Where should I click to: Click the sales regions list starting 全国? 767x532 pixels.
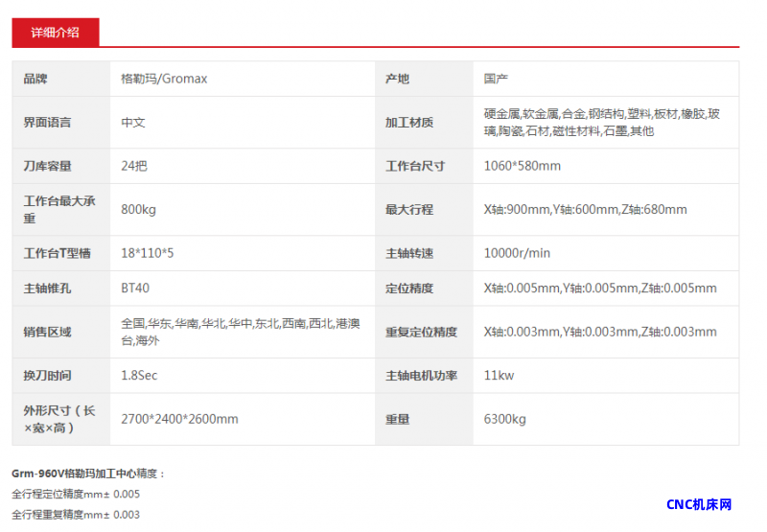pos(241,332)
